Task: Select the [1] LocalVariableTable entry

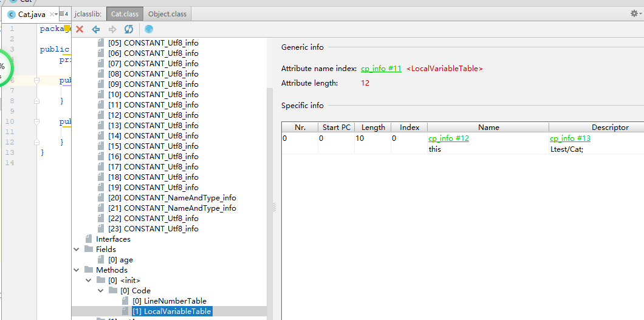Action: pyautogui.click(x=172, y=311)
